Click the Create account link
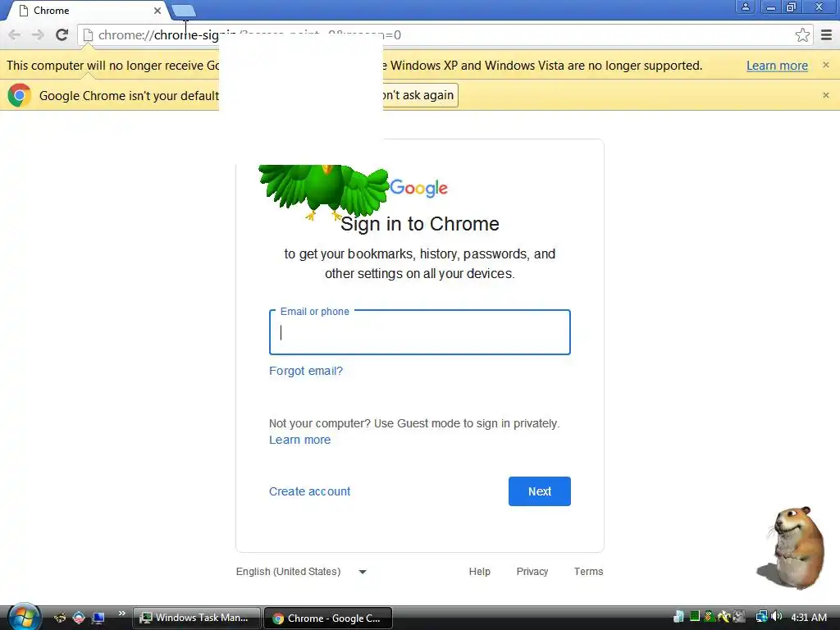This screenshot has height=630, width=840. [x=309, y=491]
